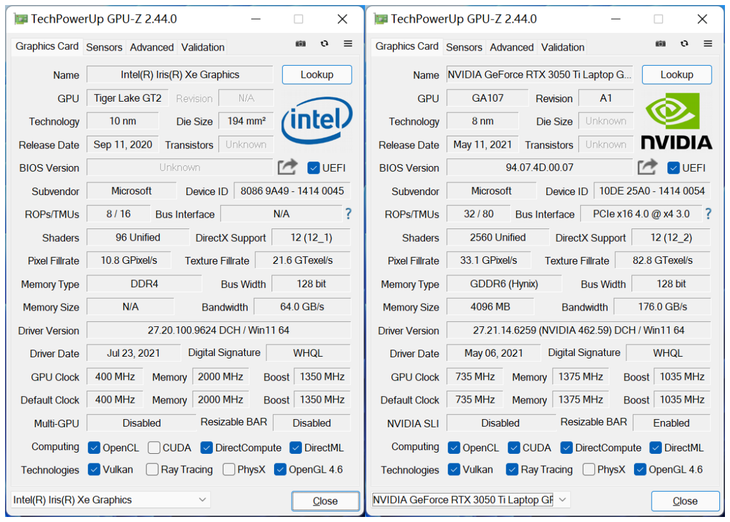Open the Advanced tab in NVIDIA window
This screenshot has width=730, height=522.
(512, 47)
